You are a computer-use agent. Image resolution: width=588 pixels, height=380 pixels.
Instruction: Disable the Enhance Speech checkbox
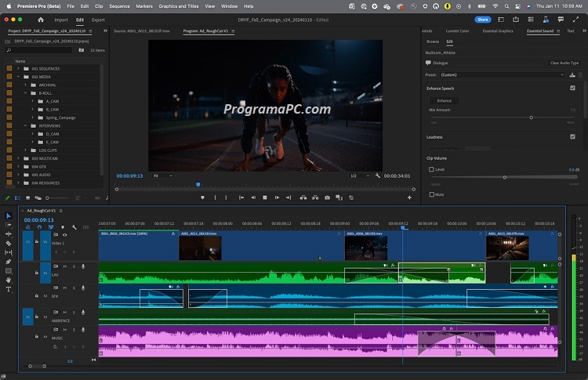tap(572, 89)
